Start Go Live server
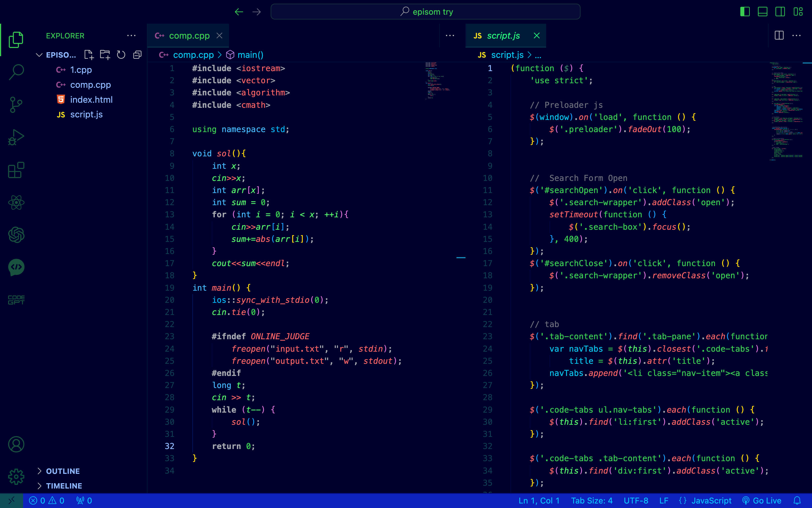The height and width of the screenshot is (508, 812). click(761, 501)
